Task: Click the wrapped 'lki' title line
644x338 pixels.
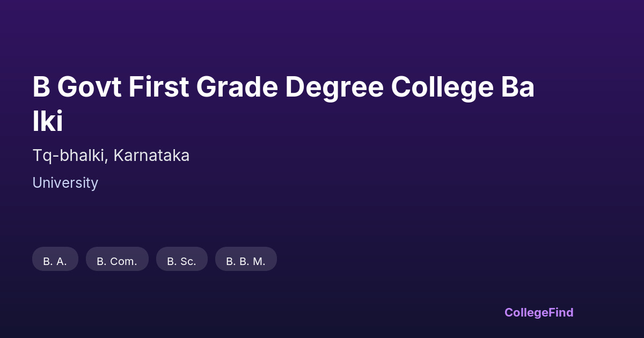Action: (x=48, y=122)
